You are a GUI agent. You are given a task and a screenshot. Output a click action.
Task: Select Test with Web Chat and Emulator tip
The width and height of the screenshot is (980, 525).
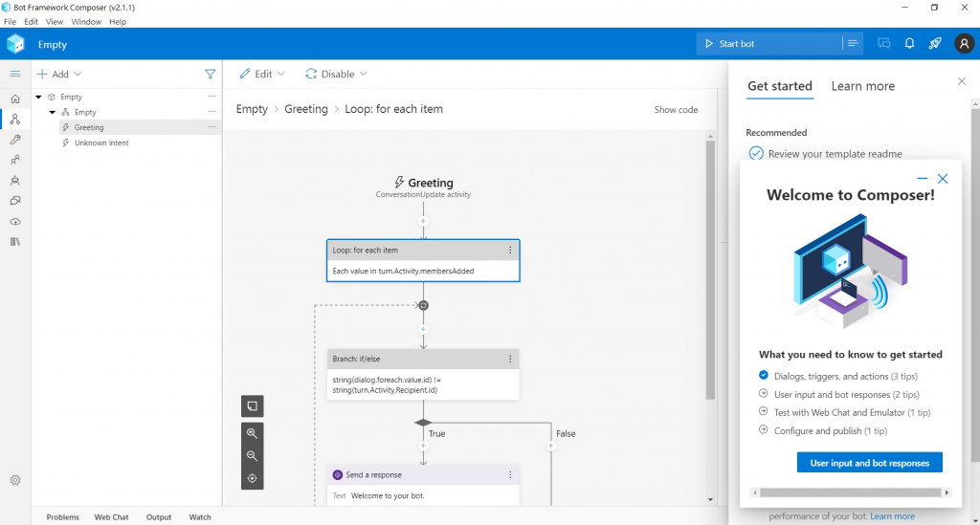pyautogui.click(x=844, y=412)
